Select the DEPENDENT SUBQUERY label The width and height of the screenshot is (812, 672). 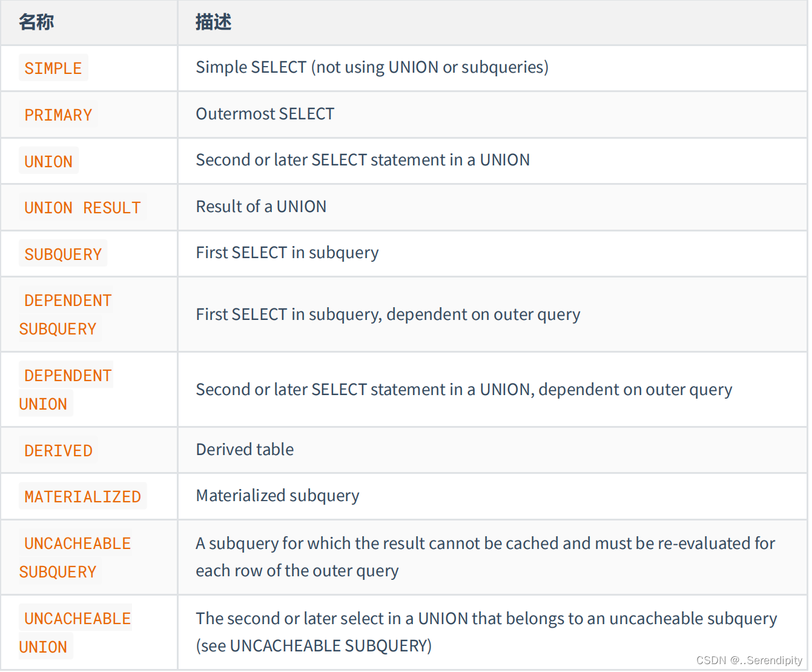point(65,314)
